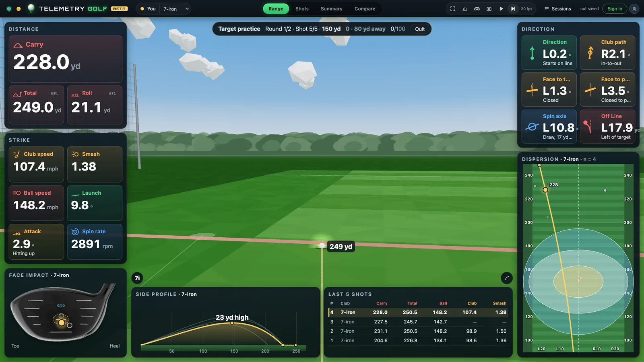Click the target flag in dispersion chart
Viewport: 644px width, 362px height.
coord(580,278)
